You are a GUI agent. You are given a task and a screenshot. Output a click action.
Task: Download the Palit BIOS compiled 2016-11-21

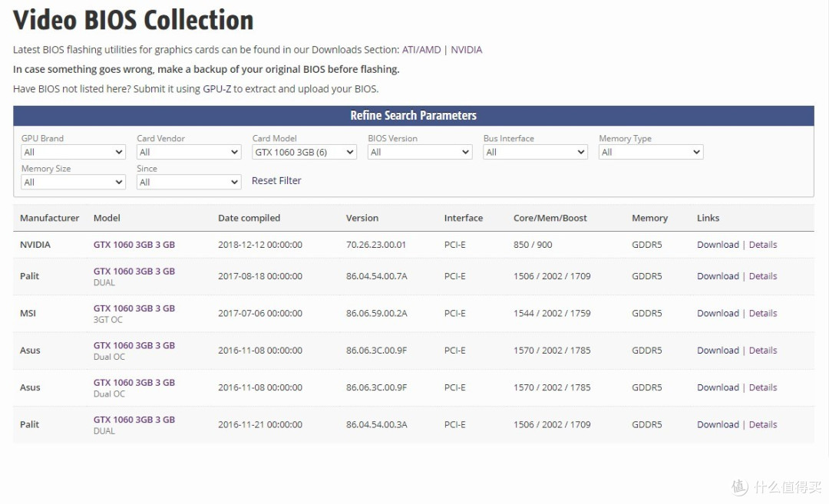[718, 425]
